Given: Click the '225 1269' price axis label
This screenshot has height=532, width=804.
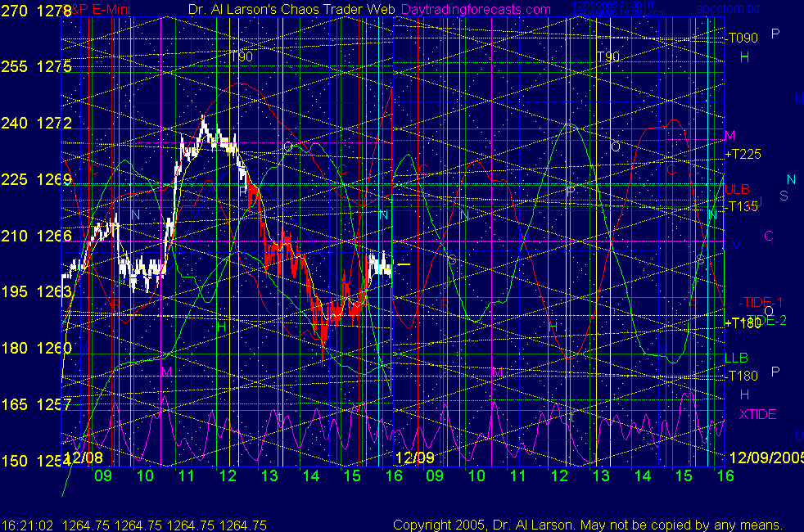Looking at the screenshot, I should (x=36, y=179).
